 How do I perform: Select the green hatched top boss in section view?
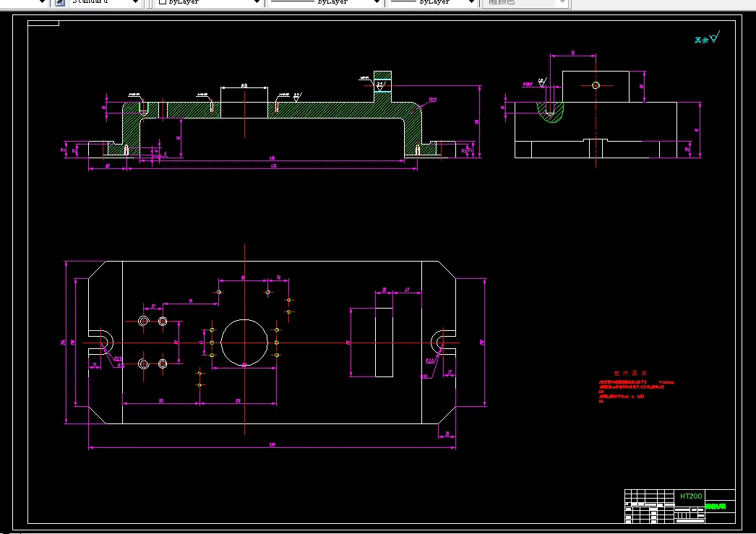(383, 86)
